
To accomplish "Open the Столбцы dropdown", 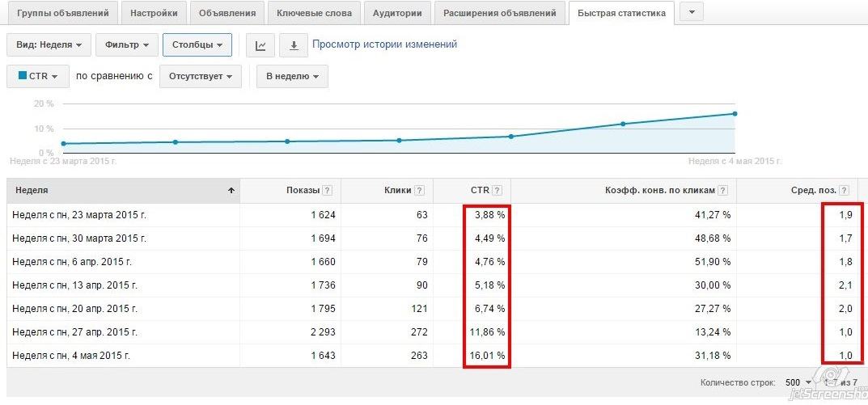I will [197, 45].
